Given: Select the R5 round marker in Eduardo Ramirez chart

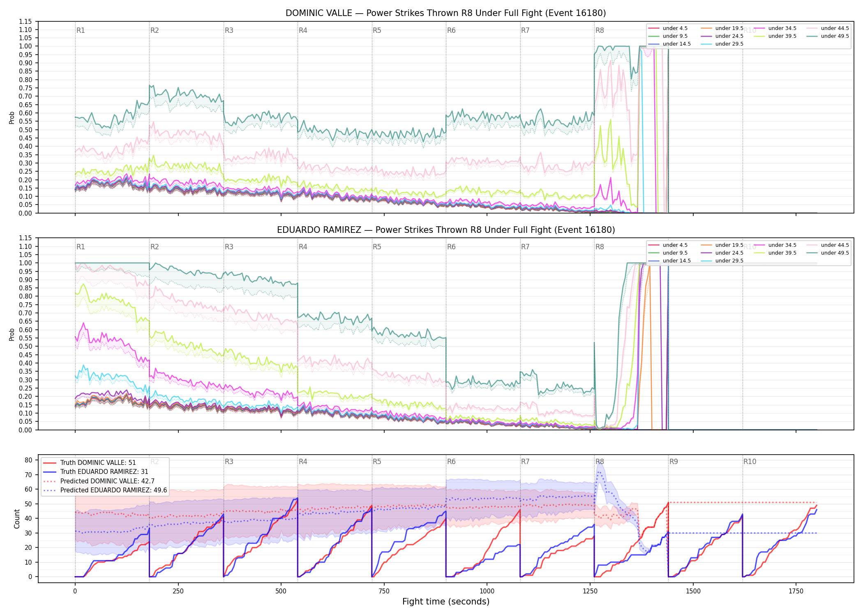Looking at the screenshot, I should point(377,247).
